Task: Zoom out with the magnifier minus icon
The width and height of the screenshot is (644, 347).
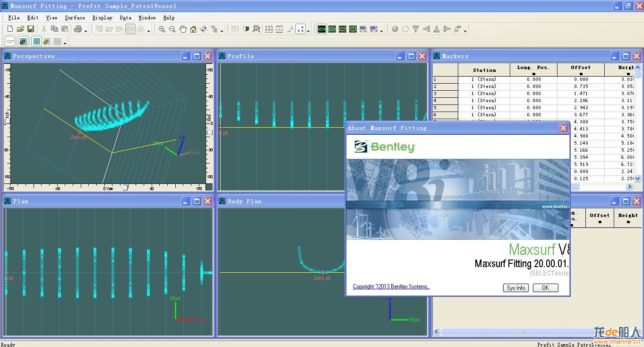Action: click(x=172, y=29)
